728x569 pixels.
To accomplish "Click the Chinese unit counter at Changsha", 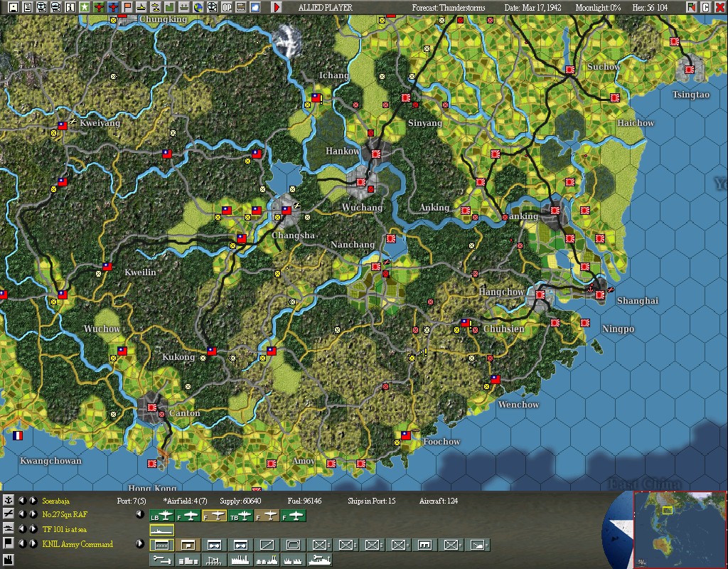I will pos(287,210).
